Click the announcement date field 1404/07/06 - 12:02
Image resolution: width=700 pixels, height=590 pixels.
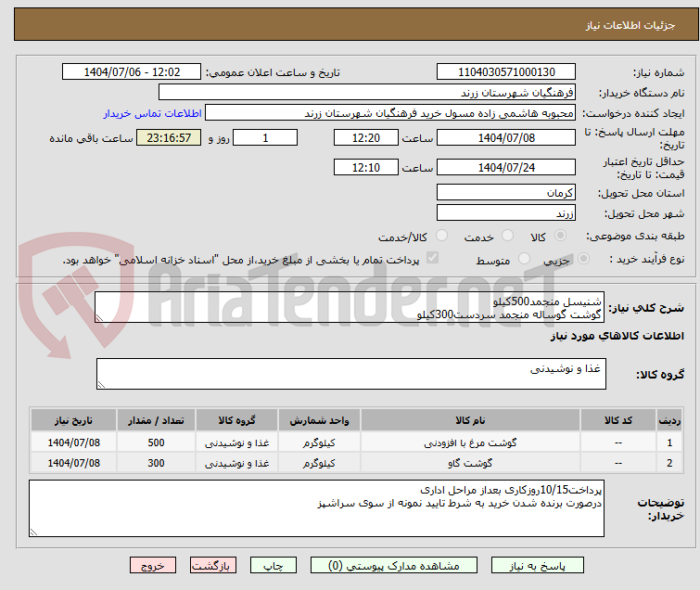click(132, 72)
